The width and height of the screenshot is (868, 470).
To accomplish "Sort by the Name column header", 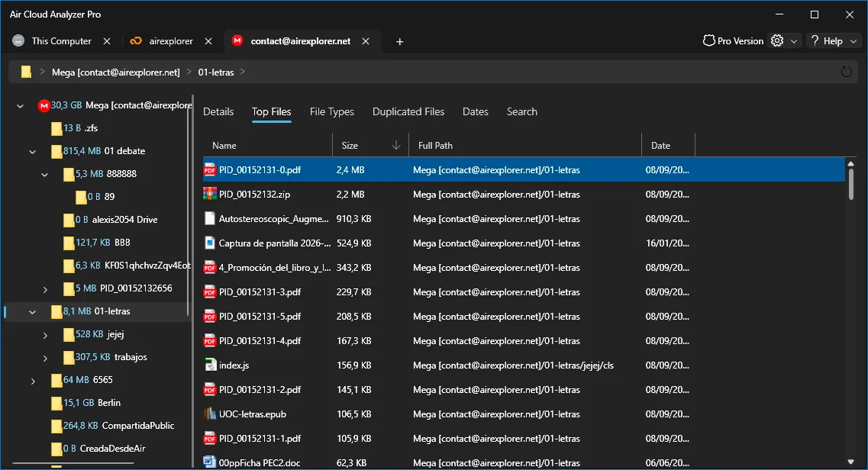I will tap(268, 146).
